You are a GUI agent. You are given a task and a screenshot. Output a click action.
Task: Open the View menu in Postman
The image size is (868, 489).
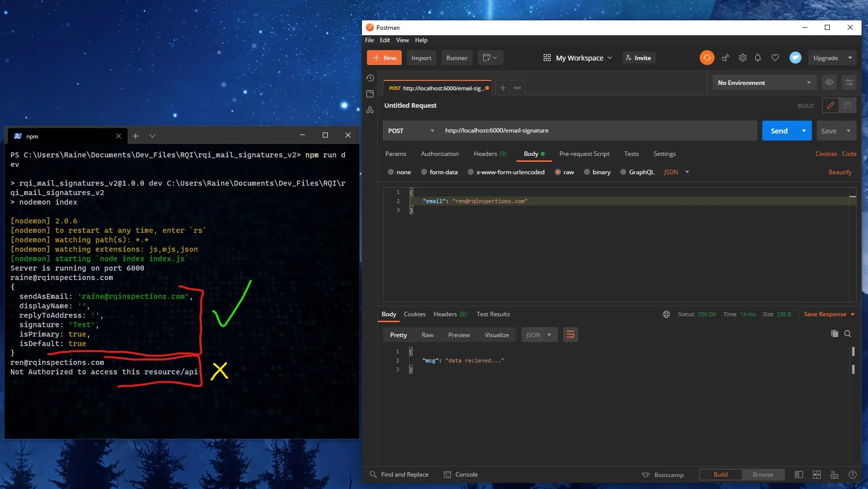(402, 40)
